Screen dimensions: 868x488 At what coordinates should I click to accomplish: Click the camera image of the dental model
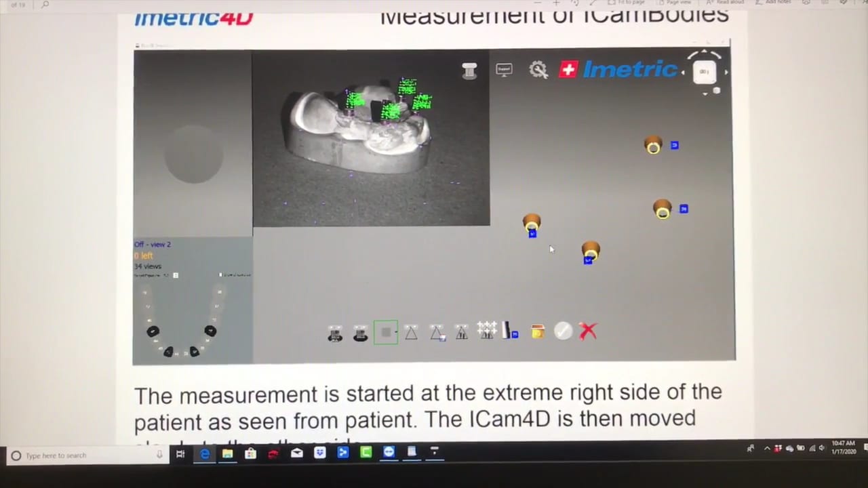[371, 138]
